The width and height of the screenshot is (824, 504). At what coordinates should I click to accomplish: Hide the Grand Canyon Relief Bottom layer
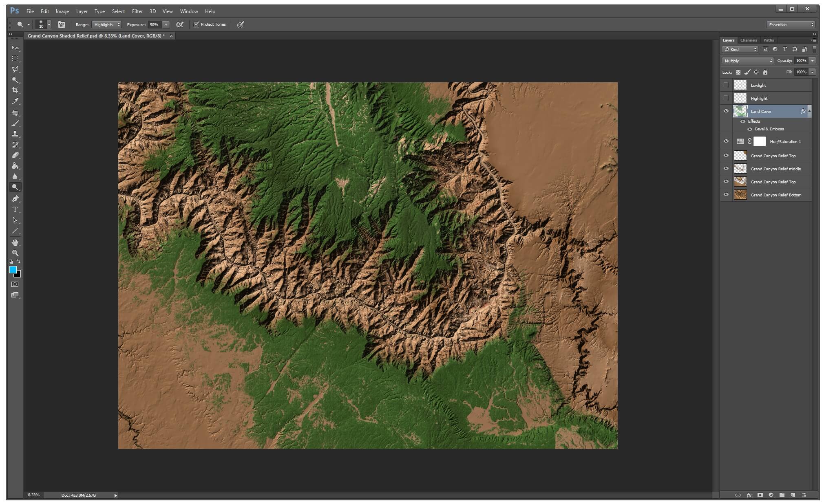[726, 195]
